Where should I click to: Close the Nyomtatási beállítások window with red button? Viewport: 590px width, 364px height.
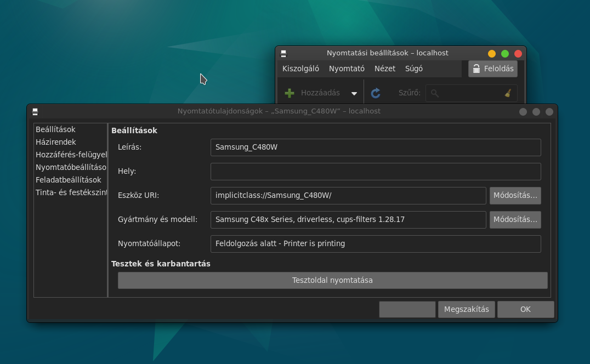(x=518, y=54)
